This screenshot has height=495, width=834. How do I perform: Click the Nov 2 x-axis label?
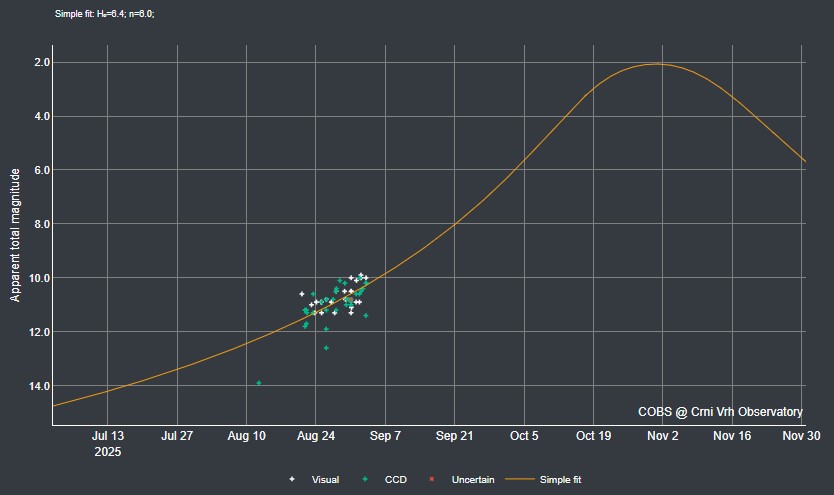click(x=663, y=436)
